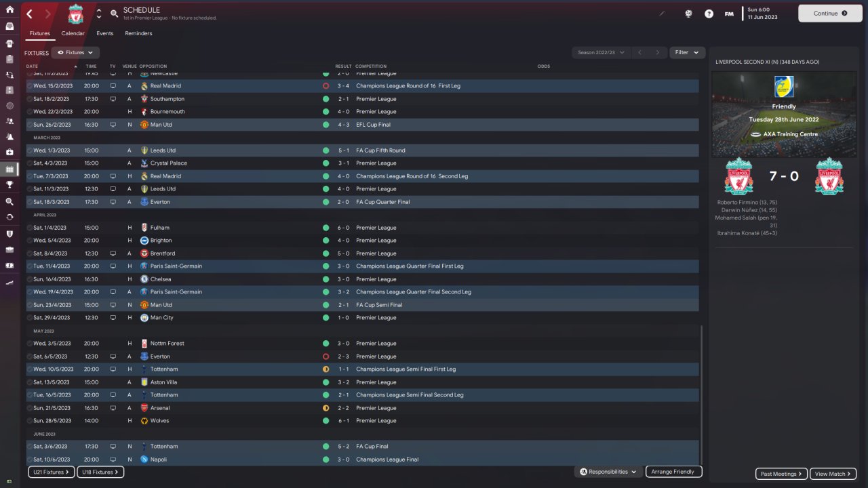The height and width of the screenshot is (488, 868).
Task: Open the Squad shirt icon in the sidebar
Action: tap(9, 42)
